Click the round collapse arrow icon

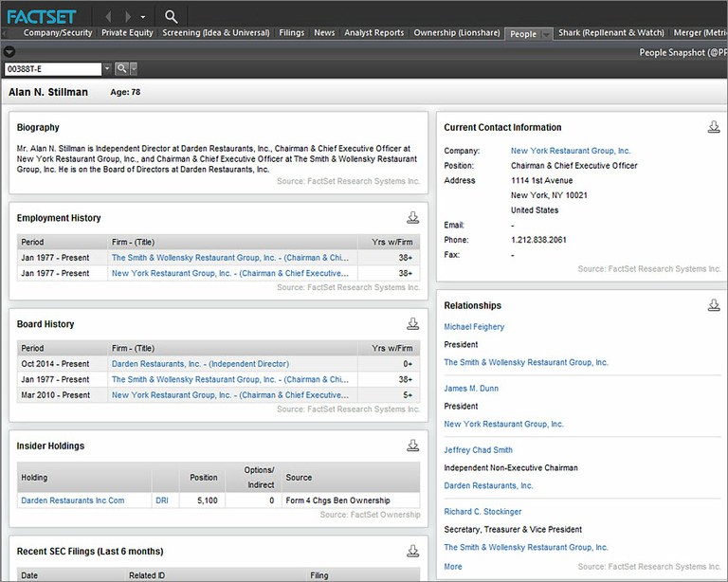click(x=9, y=51)
